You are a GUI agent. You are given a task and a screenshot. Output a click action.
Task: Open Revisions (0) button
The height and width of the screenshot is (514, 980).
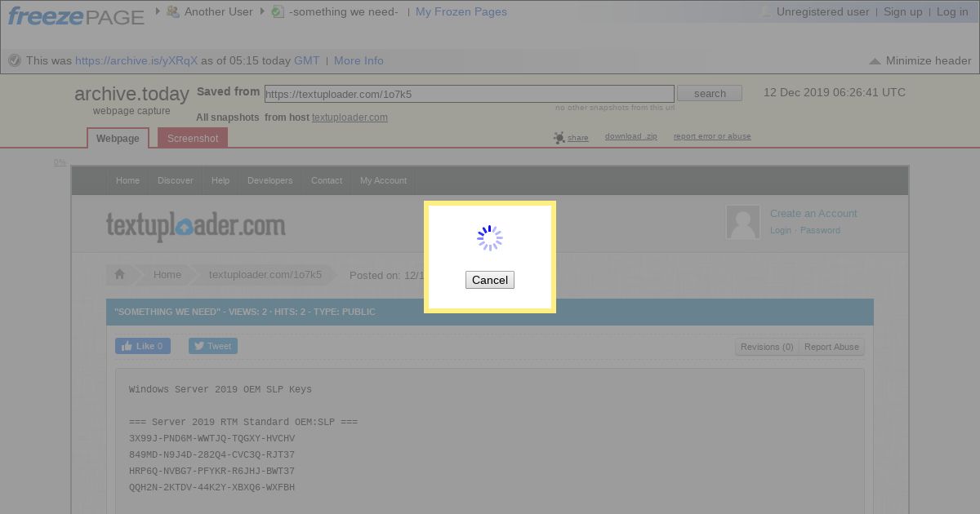point(767,347)
